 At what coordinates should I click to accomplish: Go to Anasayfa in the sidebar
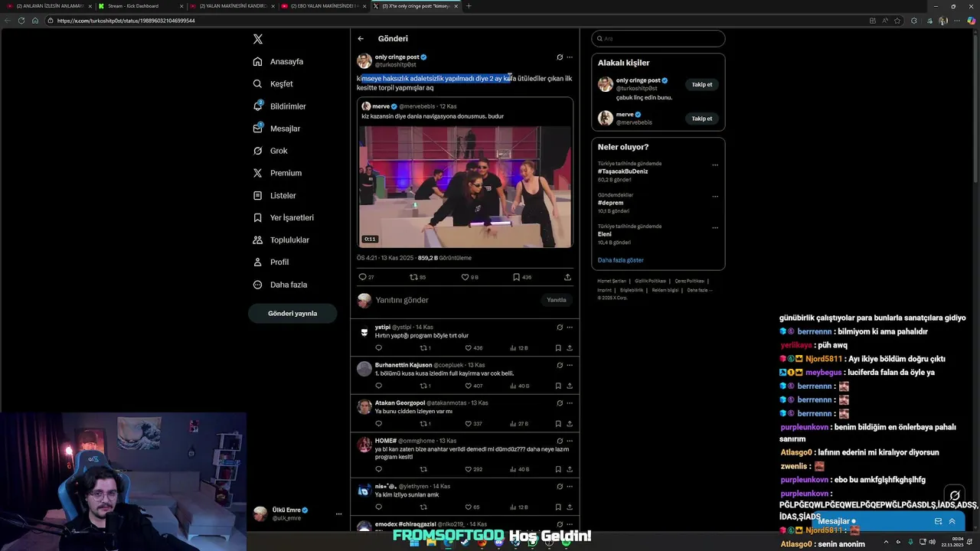[x=279, y=61]
